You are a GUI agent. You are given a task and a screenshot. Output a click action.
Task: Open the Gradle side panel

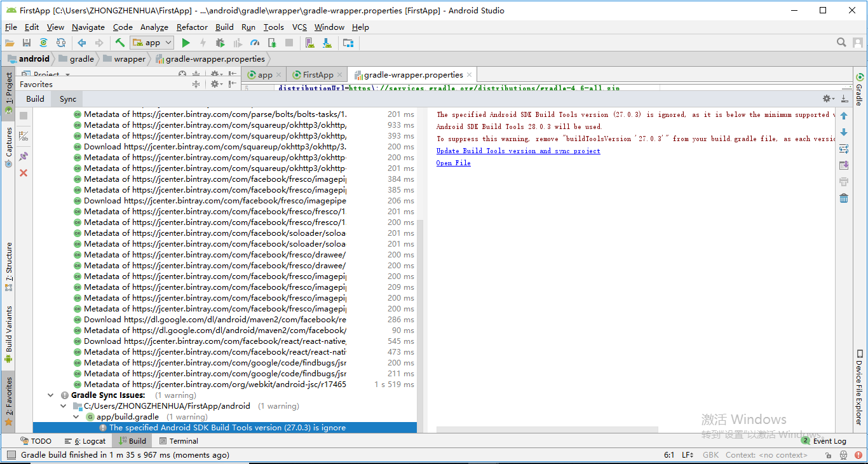tap(859, 90)
